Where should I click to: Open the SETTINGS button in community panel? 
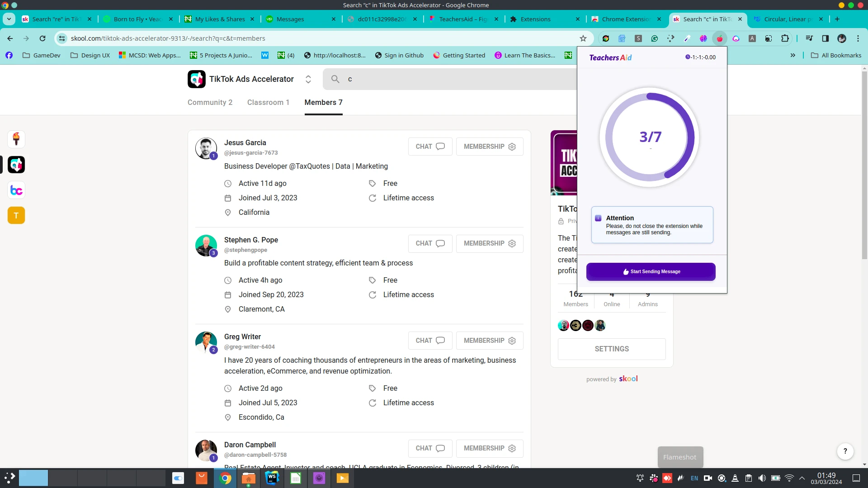click(x=611, y=349)
